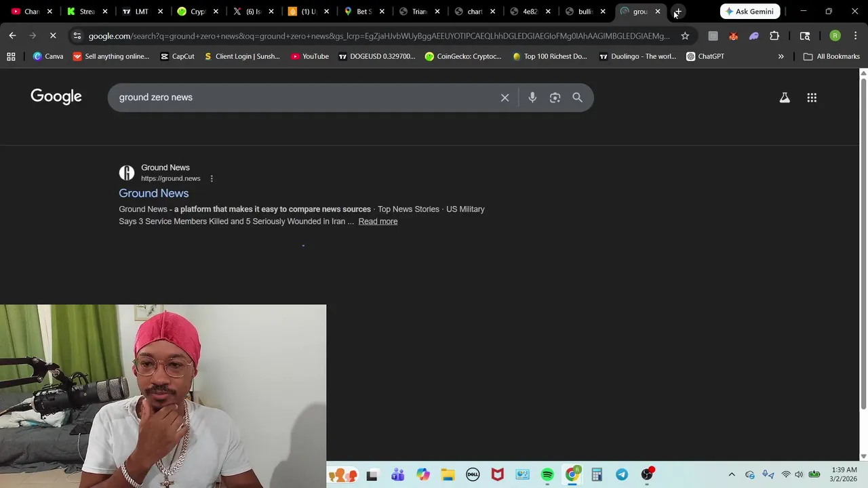The width and height of the screenshot is (868, 488).
Task: Bookmark this page with star icon
Action: pyautogui.click(x=685, y=36)
